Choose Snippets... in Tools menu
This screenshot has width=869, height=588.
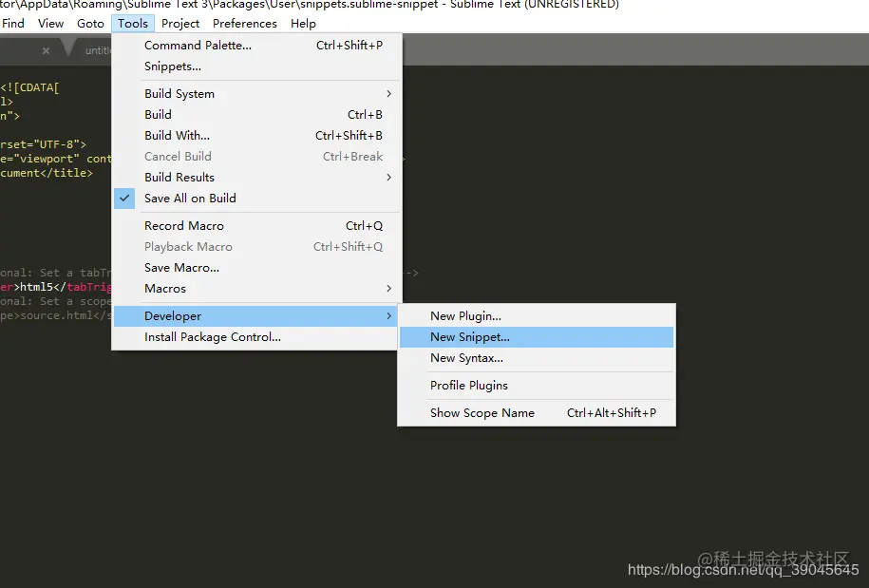click(256, 66)
